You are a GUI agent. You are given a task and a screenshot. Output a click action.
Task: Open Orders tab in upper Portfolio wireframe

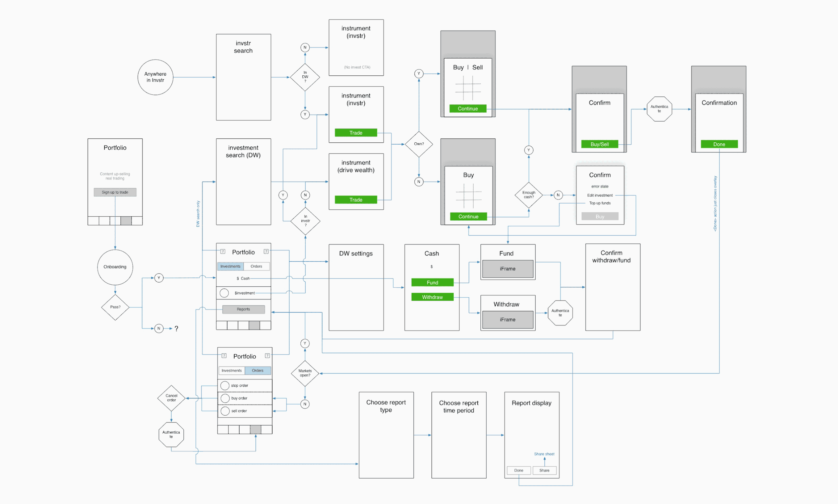pos(257,266)
